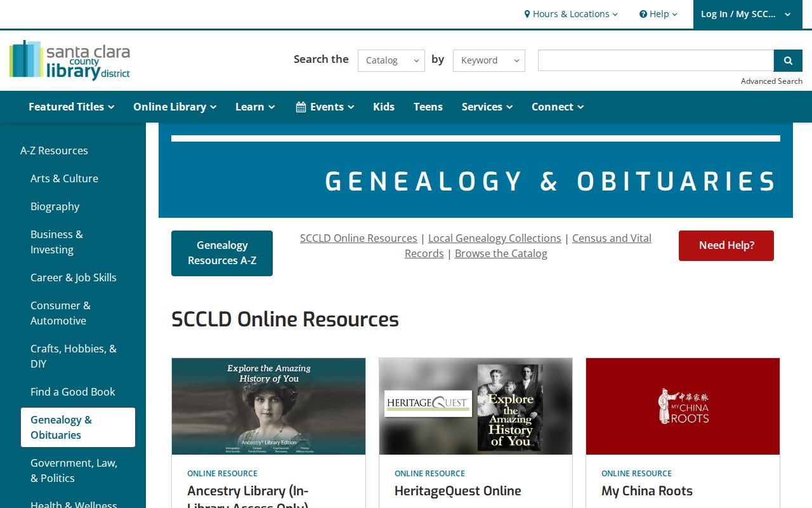Expand the Connect menu
The height and width of the screenshot is (508, 812).
point(558,107)
